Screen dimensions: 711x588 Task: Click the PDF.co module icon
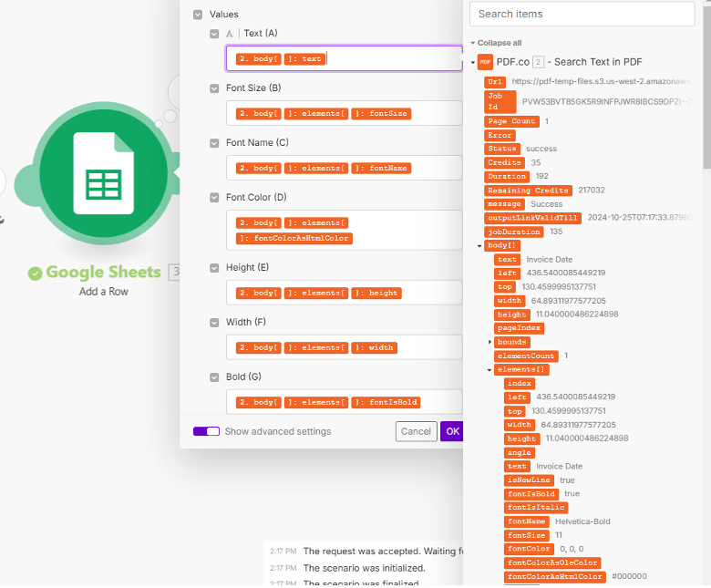485,62
